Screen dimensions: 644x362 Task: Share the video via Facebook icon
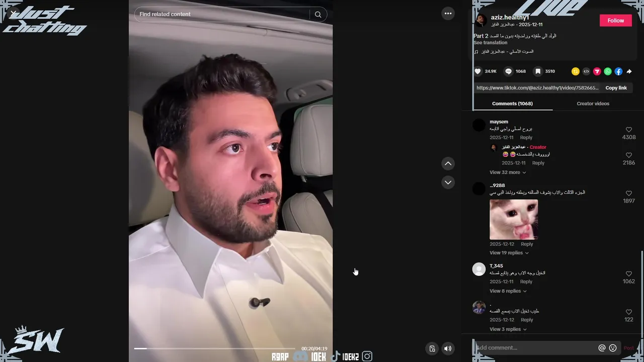click(618, 71)
